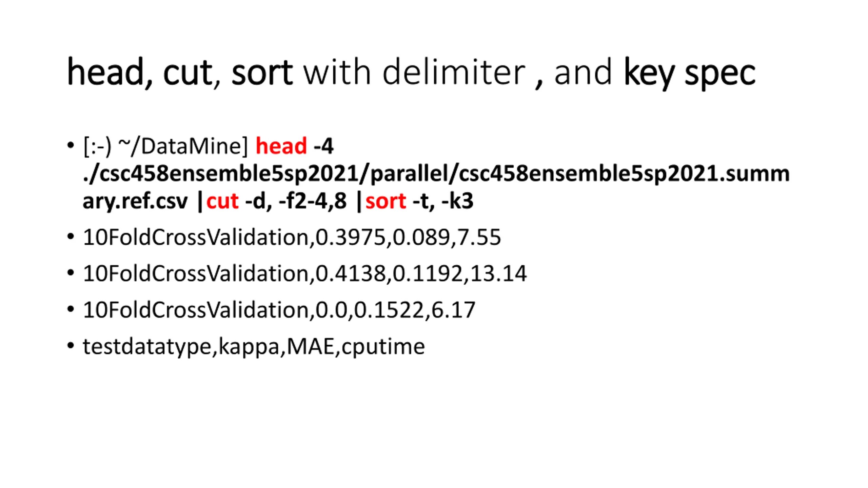Click the csc458ensemble5sp2021 file path line
The height and width of the screenshot is (488, 868).
[436, 174]
